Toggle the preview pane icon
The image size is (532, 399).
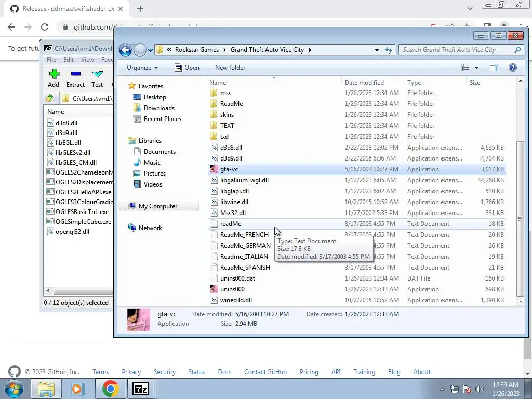[x=494, y=68]
